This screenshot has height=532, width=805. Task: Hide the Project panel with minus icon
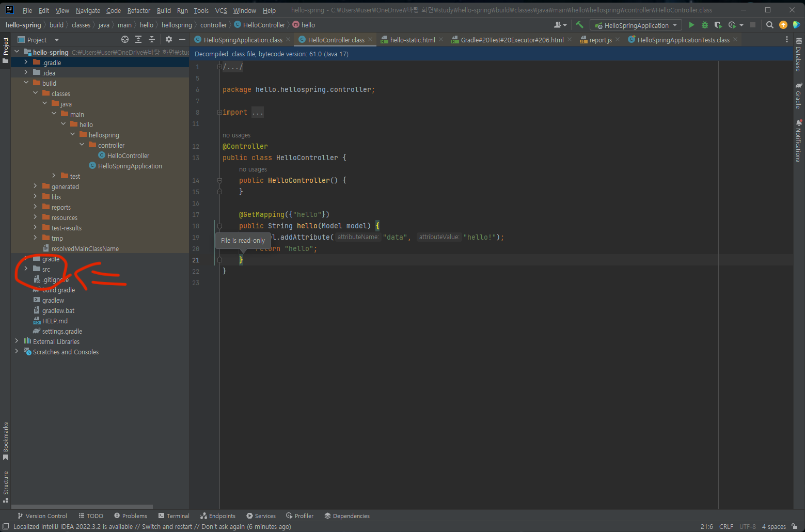tap(182, 39)
